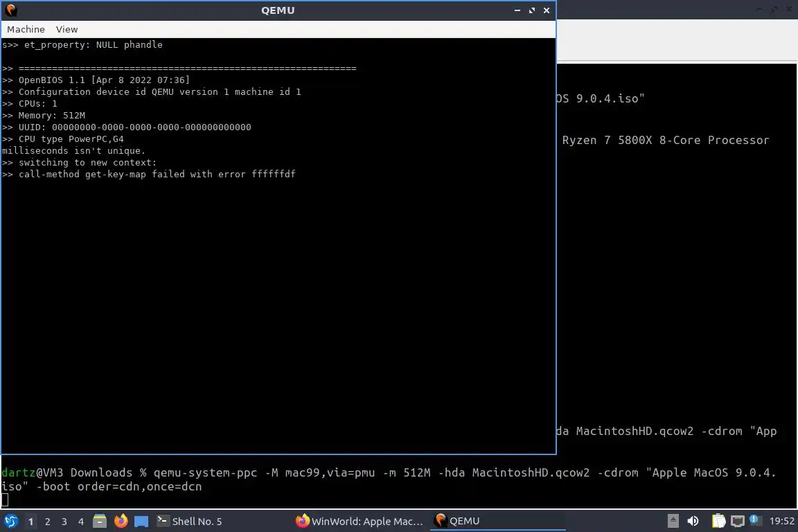Click the 'Memory: 512M' line in QEMU

pyautogui.click(x=44, y=116)
